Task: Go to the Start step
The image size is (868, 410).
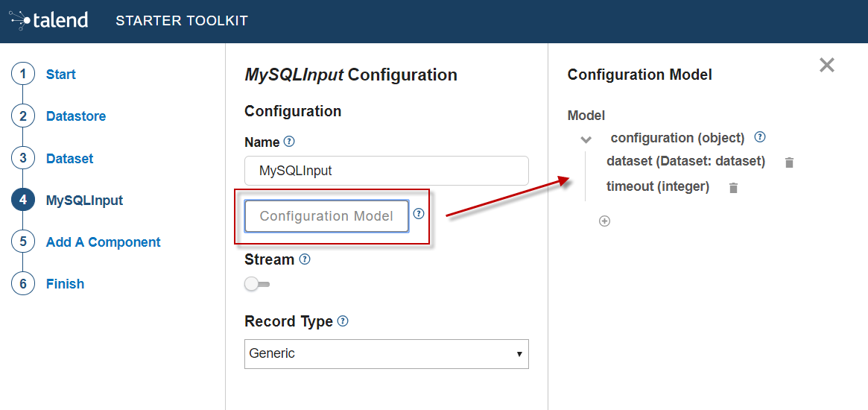Action: click(60, 75)
